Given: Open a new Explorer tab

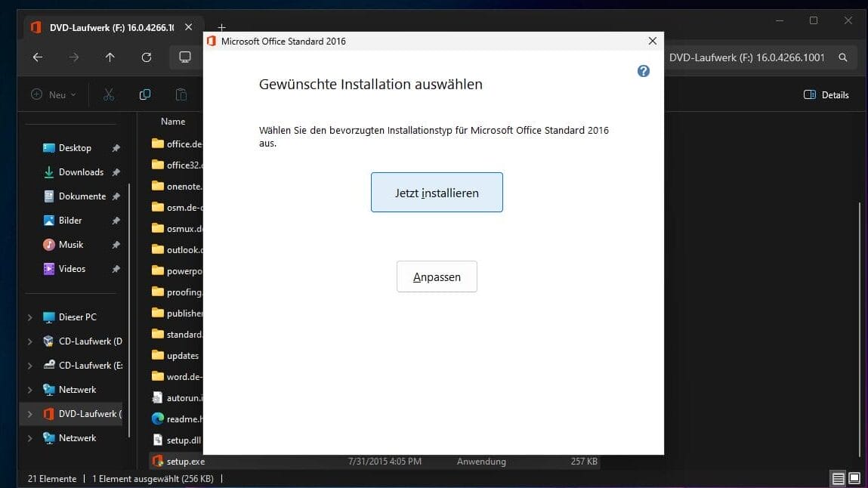Looking at the screenshot, I should tap(221, 28).
